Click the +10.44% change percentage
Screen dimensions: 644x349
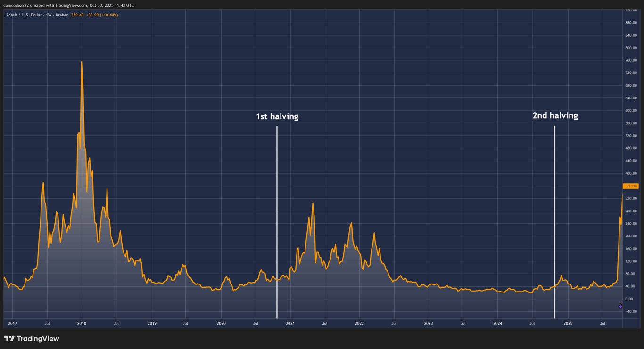(109, 15)
